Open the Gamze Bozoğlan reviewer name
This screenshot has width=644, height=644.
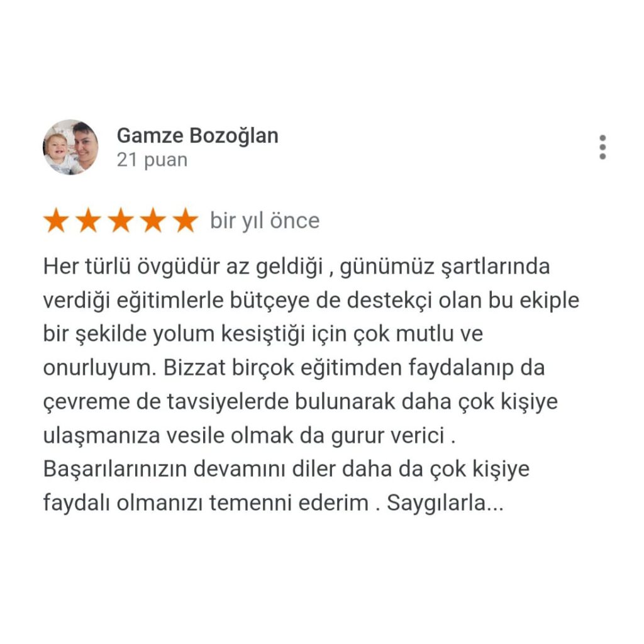pyautogui.click(x=197, y=136)
